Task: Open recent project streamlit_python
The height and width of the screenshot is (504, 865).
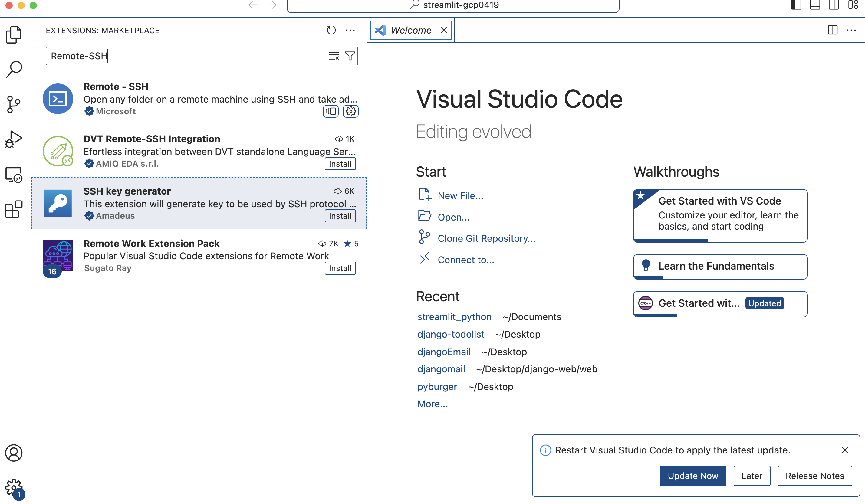Action: (454, 317)
